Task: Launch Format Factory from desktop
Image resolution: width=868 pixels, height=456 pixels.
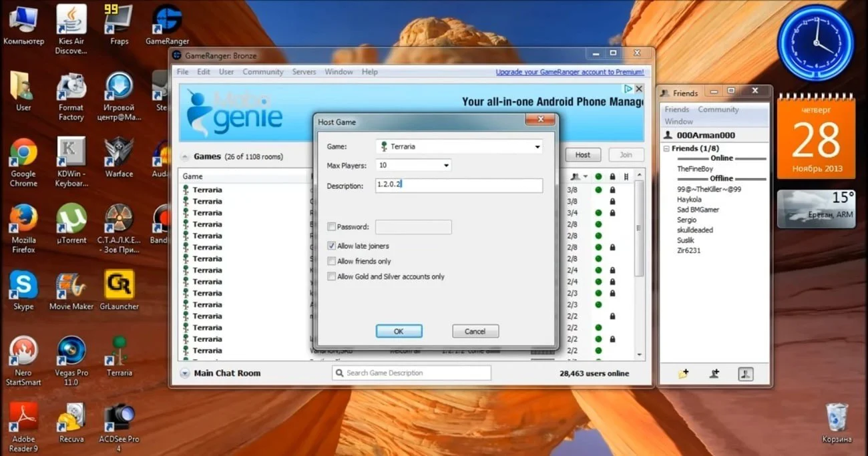Action: pos(71,97)
